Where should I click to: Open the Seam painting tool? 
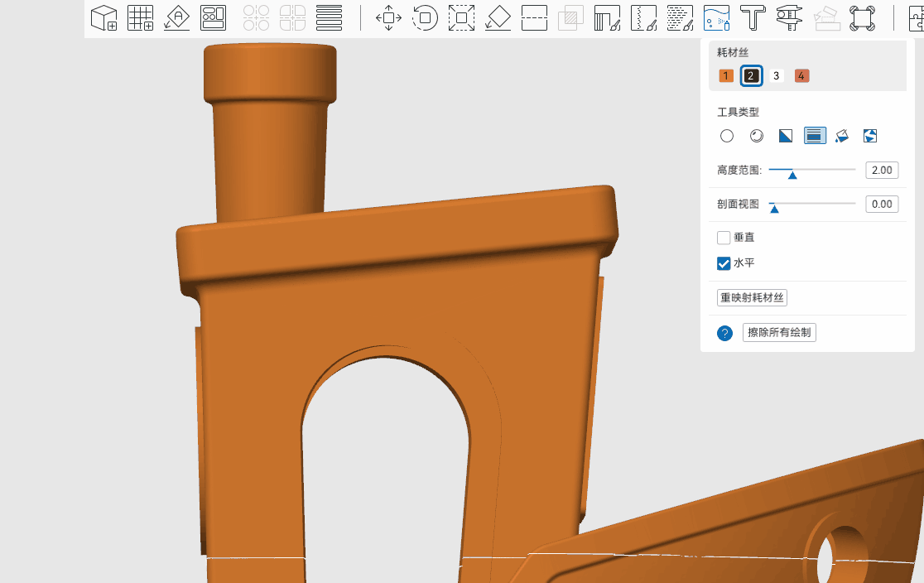(643, 17)
